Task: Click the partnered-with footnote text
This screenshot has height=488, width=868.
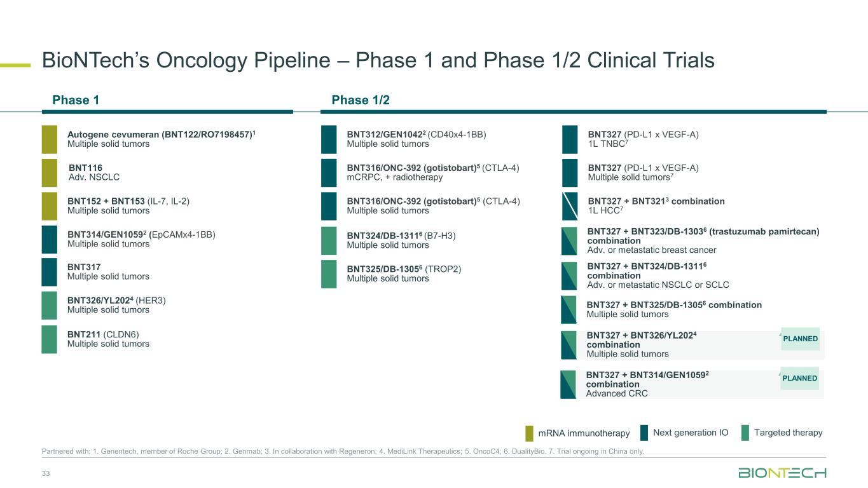Action: click(343, 452)
